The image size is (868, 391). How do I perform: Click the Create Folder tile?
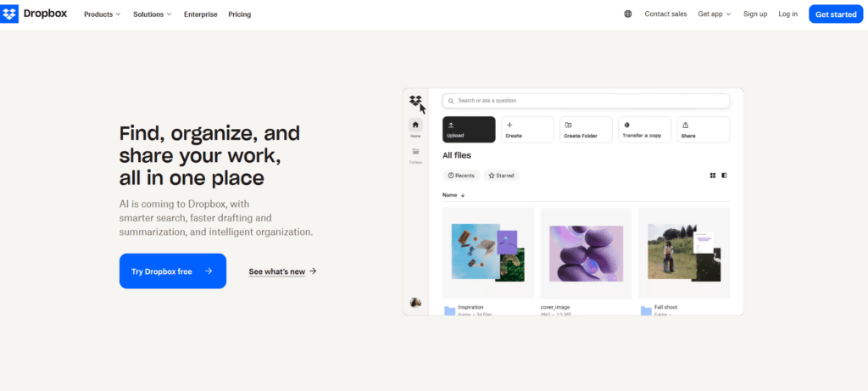tap(586, 130)
